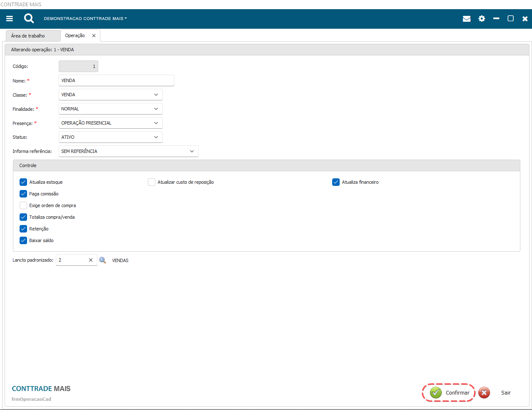
Task: Open settings gear in header
Action: click(482, 19)
